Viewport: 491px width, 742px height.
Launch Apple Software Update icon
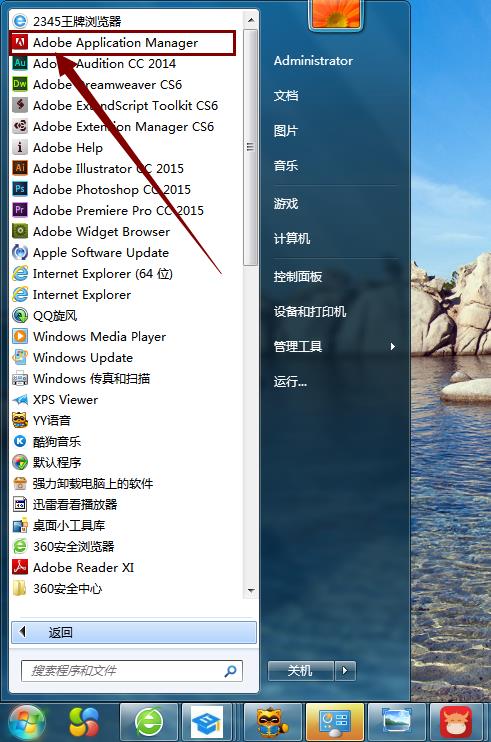click(20, 252)
